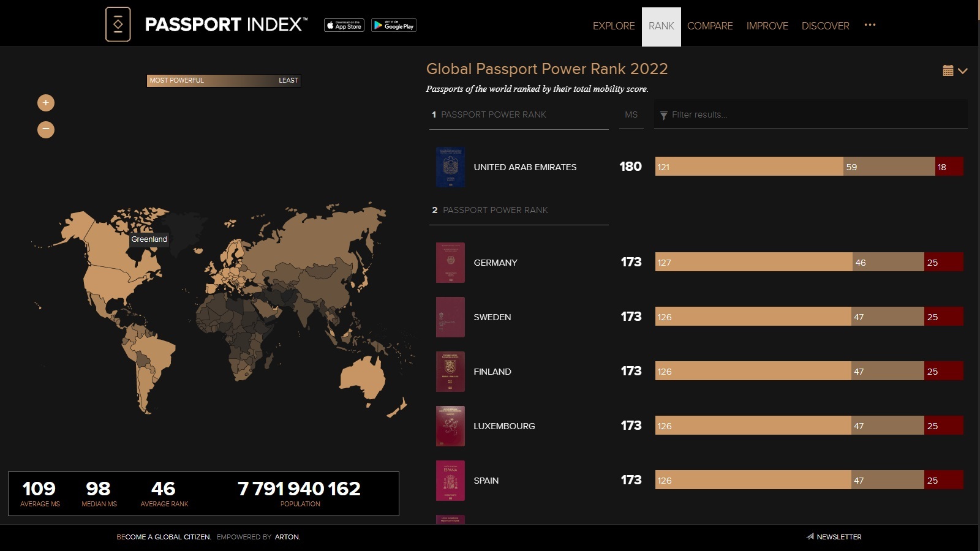This screenshot has width=980, height=551.
Task: Open the Google Play download badge
Action: (394, 25)
